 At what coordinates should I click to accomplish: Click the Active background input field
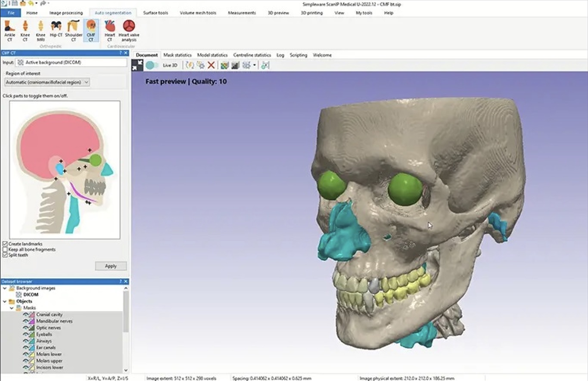[x=71, y=62]
